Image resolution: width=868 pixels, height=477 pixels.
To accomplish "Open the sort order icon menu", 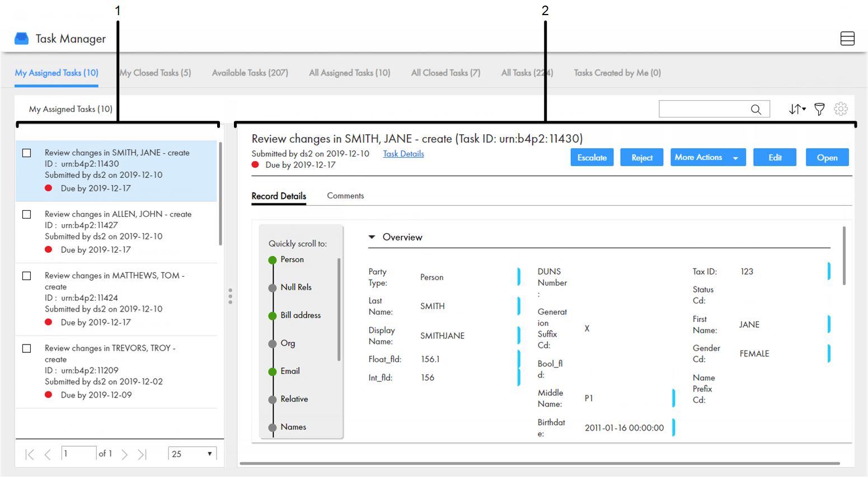I will [797, 109].
